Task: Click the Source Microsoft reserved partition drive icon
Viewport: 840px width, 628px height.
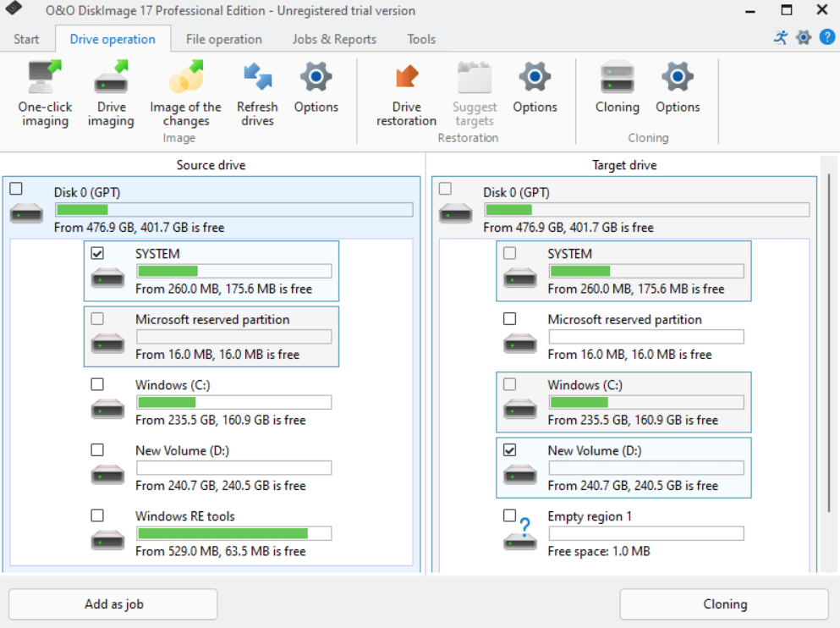Action: tap(107, 344)
